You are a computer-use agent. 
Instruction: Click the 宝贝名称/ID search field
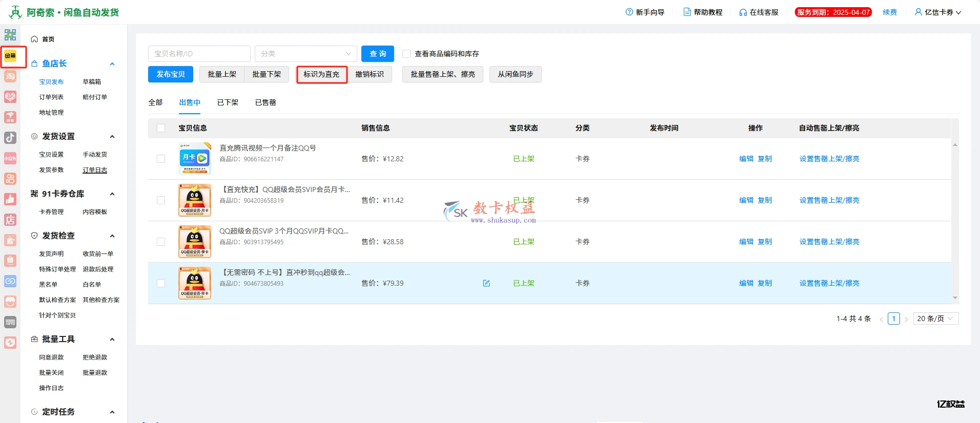199,54
